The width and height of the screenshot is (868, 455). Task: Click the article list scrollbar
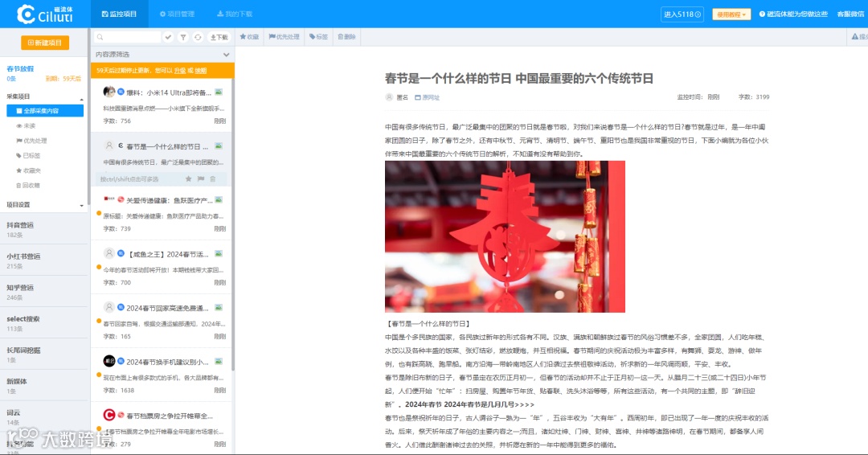tap(232, 226)
